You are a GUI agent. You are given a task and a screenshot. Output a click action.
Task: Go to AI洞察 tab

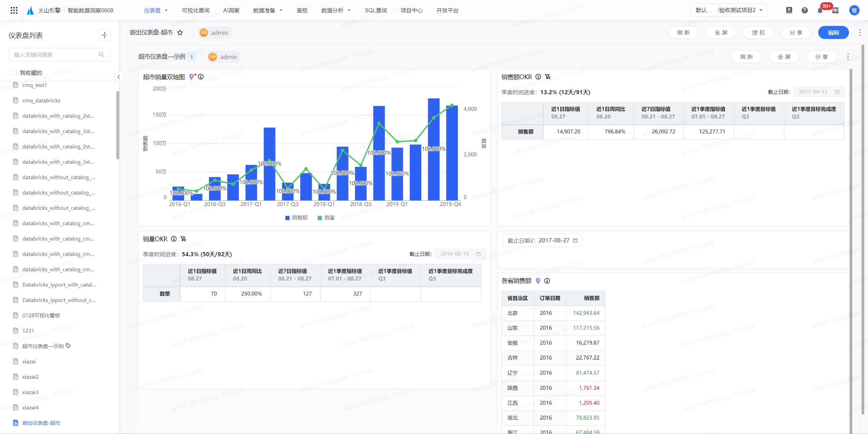coord(231,10)
